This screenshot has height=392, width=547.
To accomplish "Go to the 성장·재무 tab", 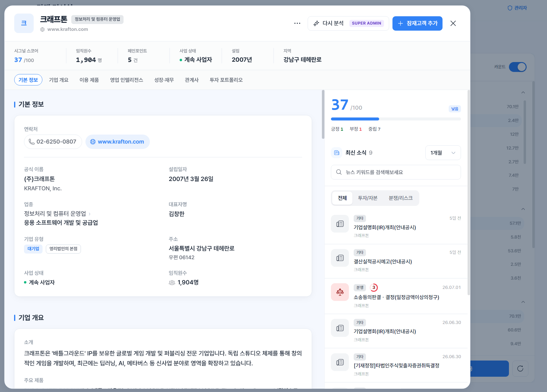I will [x=164, y=80].
